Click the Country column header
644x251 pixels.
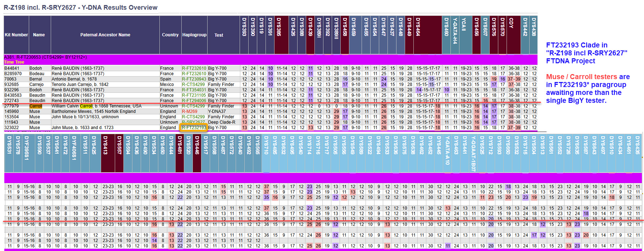[170, 35]
